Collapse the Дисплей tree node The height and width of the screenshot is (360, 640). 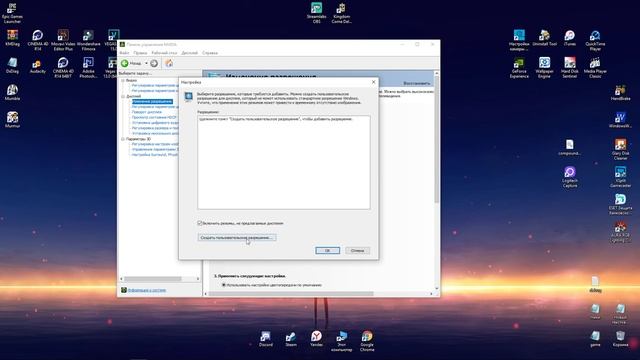122,96
